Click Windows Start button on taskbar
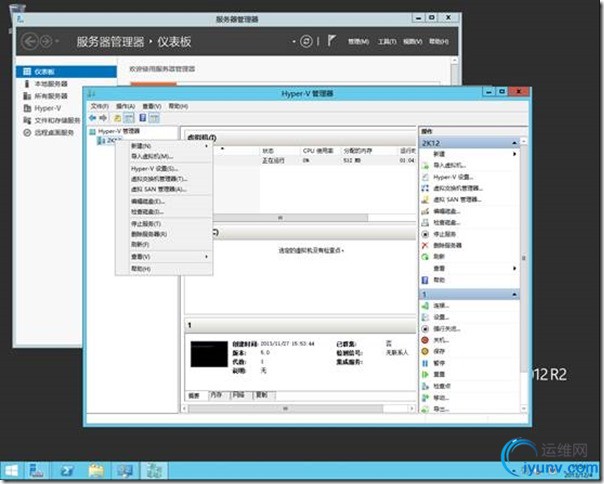Screen dimensions: 604x484 (11, 471)
